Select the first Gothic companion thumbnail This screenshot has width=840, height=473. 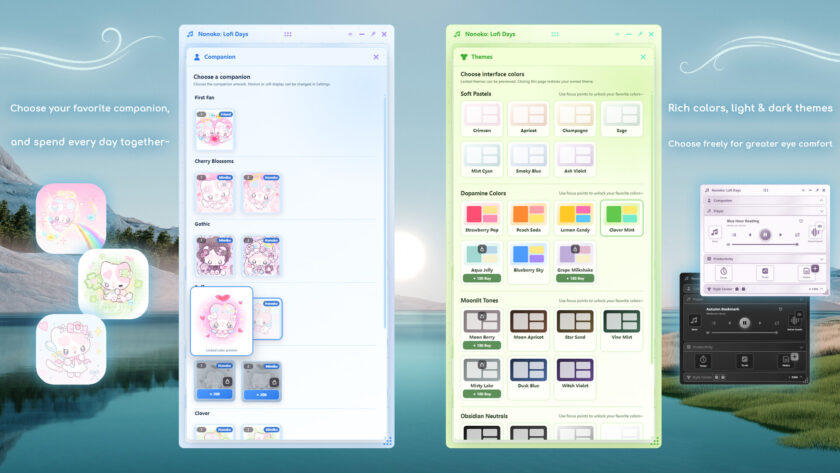[x=214, y=256]
